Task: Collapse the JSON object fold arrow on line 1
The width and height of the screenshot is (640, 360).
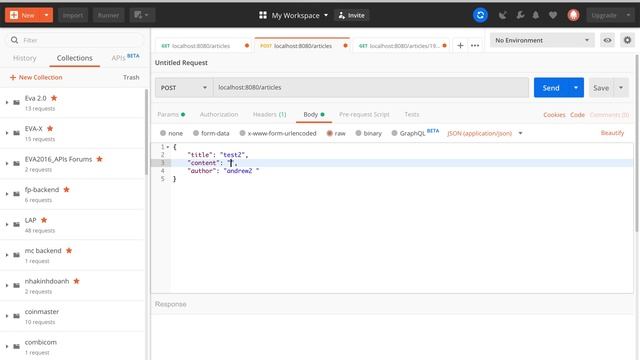Action: click(x=168, y=147)
